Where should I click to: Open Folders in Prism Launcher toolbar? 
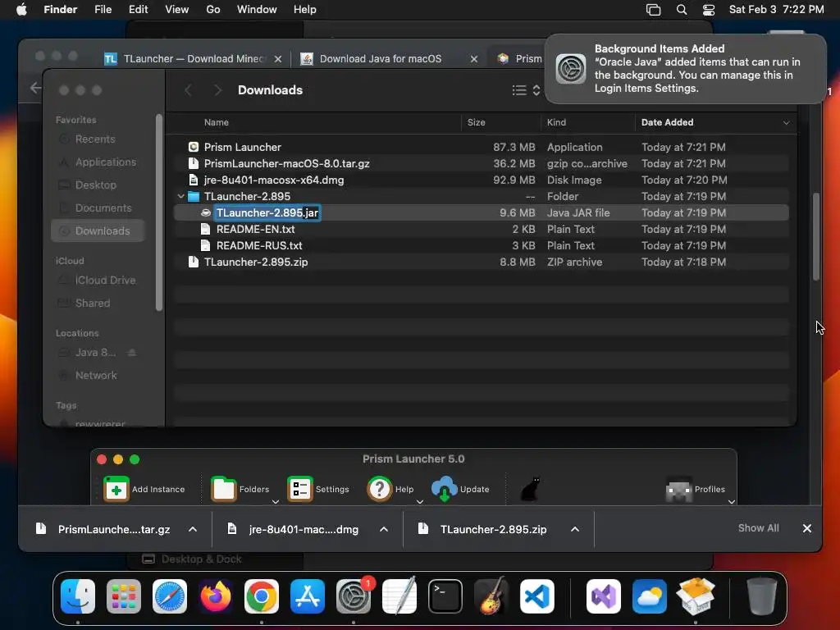point(240,489)
